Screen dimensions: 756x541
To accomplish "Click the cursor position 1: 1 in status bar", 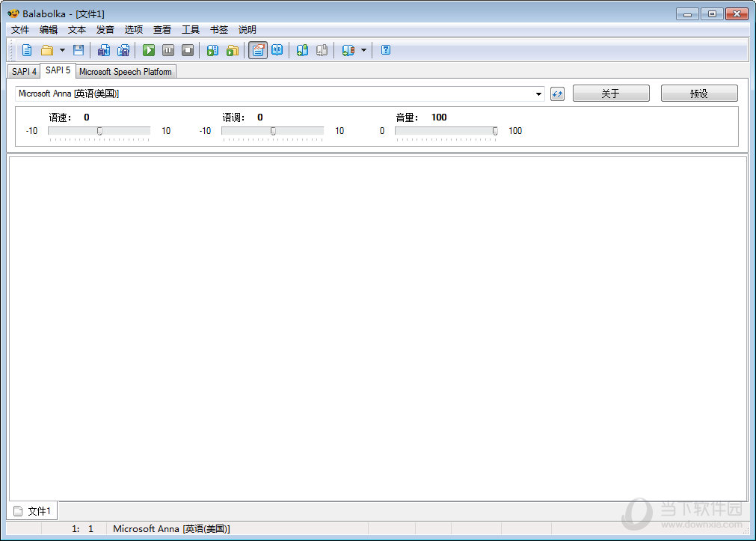I will [x=82, y=529].
